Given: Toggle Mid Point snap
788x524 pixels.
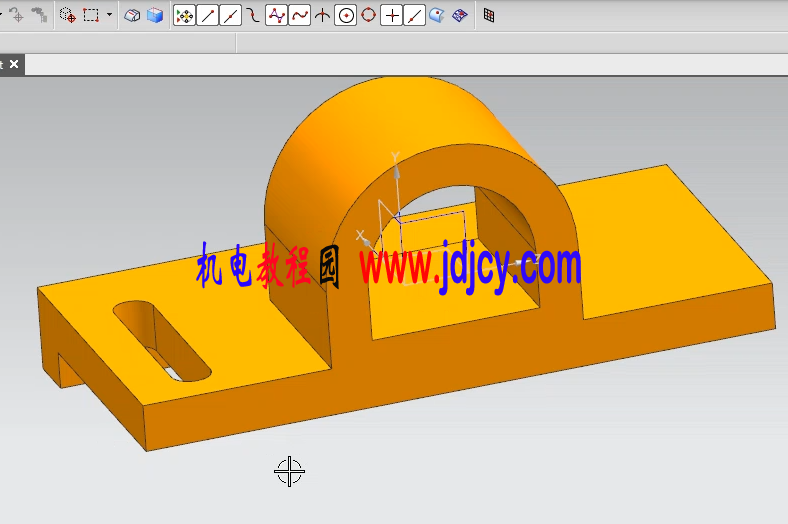Looking at the screenshot, I should [231, 16].
